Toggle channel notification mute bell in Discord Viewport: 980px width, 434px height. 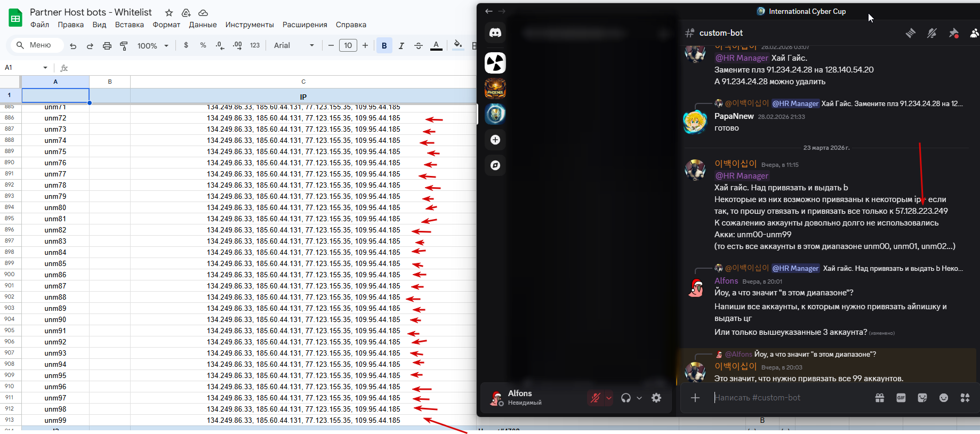coord(932,33)
